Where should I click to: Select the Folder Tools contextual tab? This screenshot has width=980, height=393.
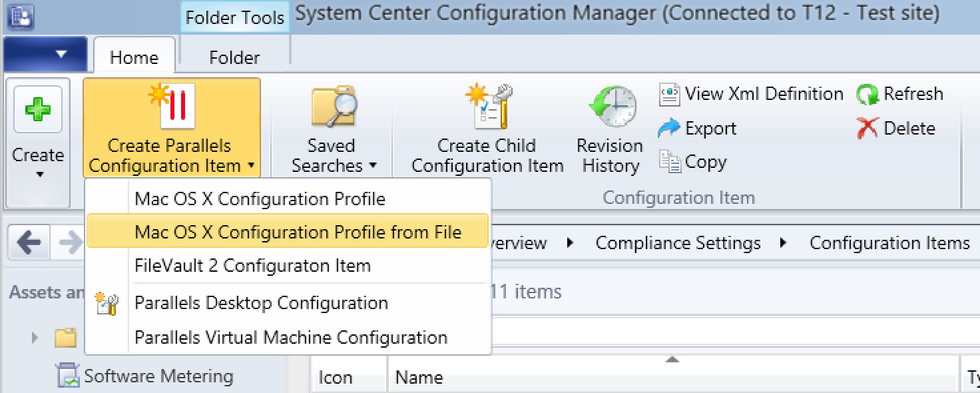pyautogui.click(x=235, y=17)
